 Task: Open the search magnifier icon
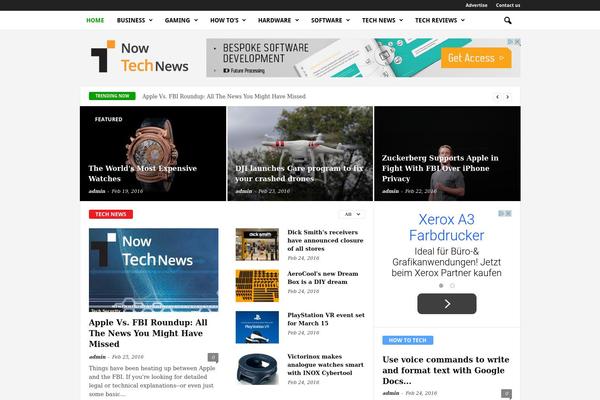tap(507, 20)
